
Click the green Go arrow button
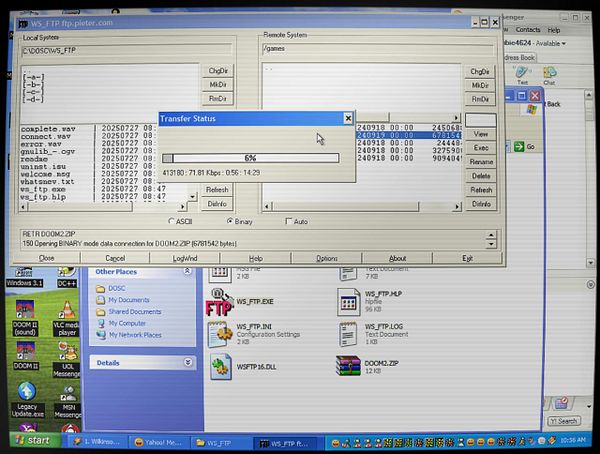(519, 147)
